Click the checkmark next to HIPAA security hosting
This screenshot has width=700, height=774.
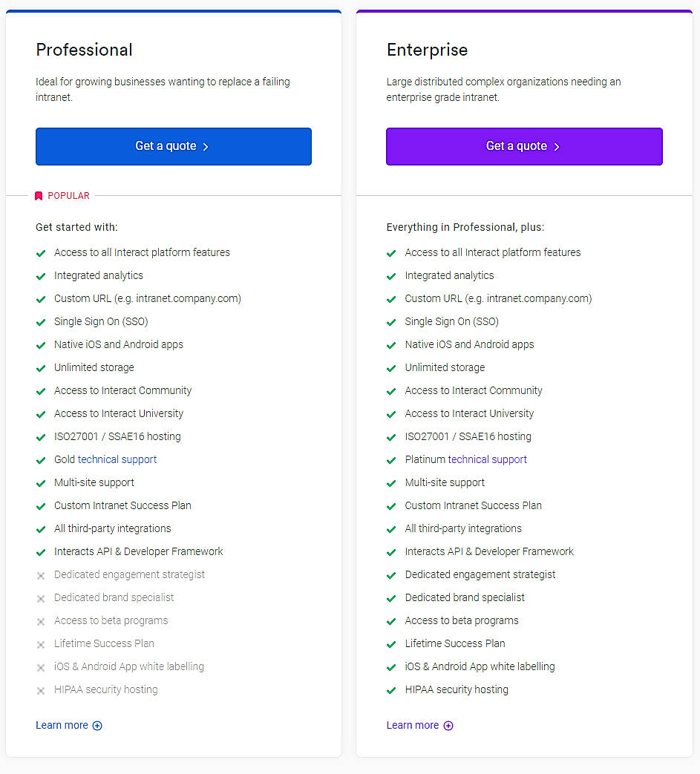pyautogui.click(x=391, y=689)
